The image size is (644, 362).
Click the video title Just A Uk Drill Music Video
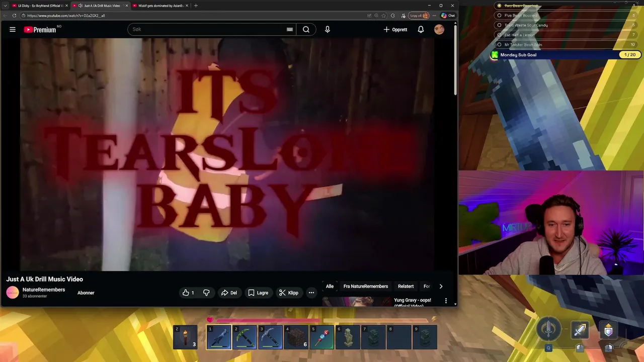(x=45, y=279)
